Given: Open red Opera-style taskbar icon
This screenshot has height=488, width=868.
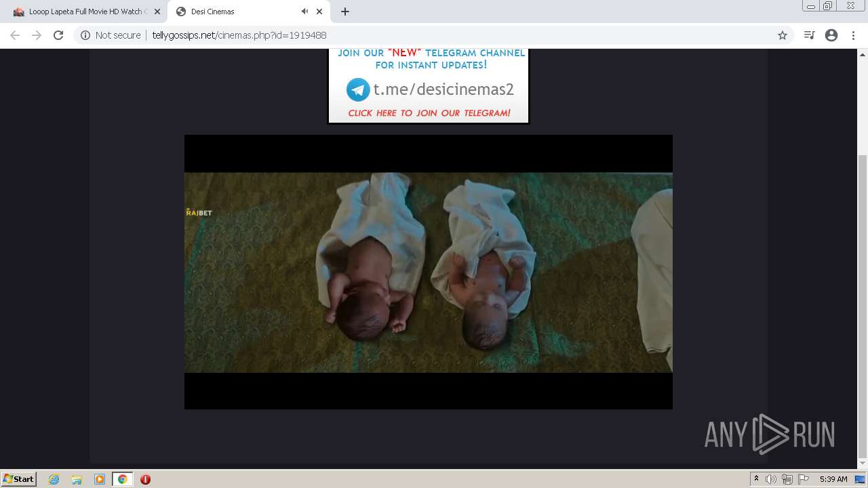Looking at the screenshot, I should 145,479.
